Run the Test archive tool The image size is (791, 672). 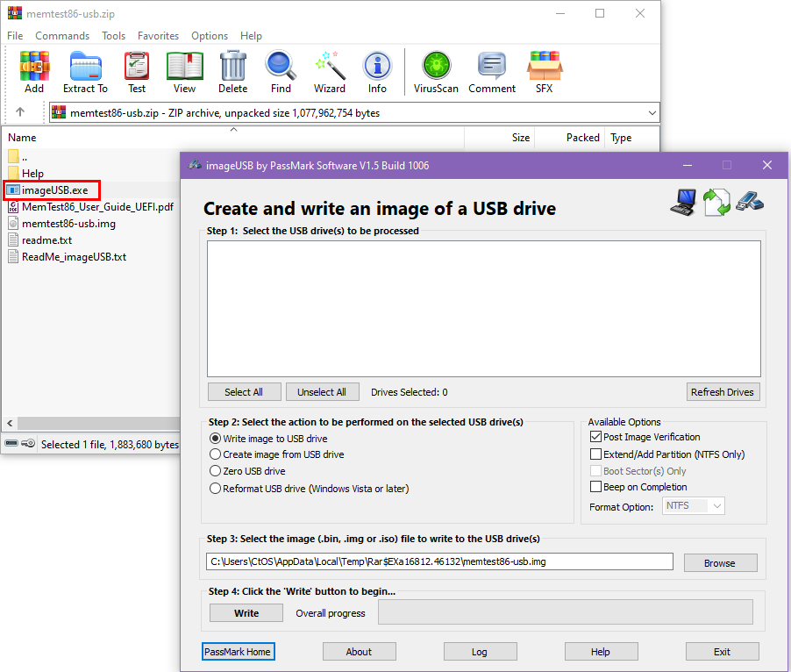point(137,72)
